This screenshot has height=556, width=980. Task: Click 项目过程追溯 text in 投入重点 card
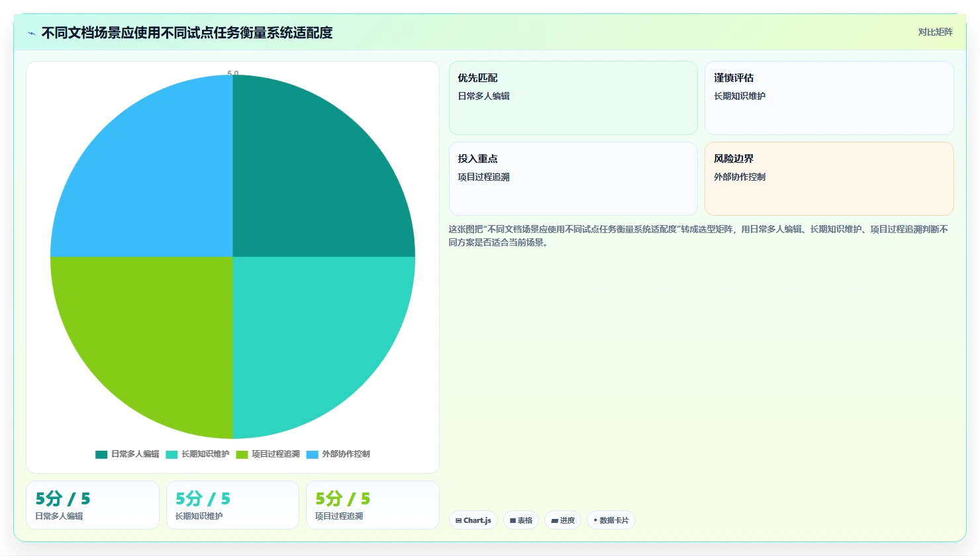(x=483, y=177)
